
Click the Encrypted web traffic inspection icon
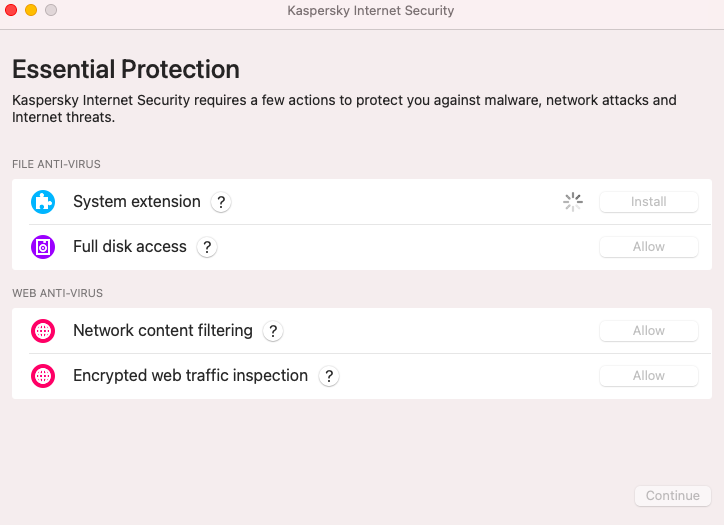pos(43,376)
